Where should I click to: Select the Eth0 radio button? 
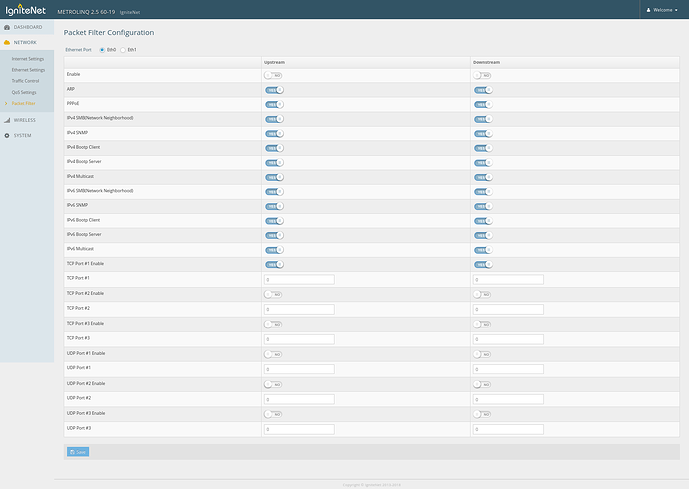point(102,48)
